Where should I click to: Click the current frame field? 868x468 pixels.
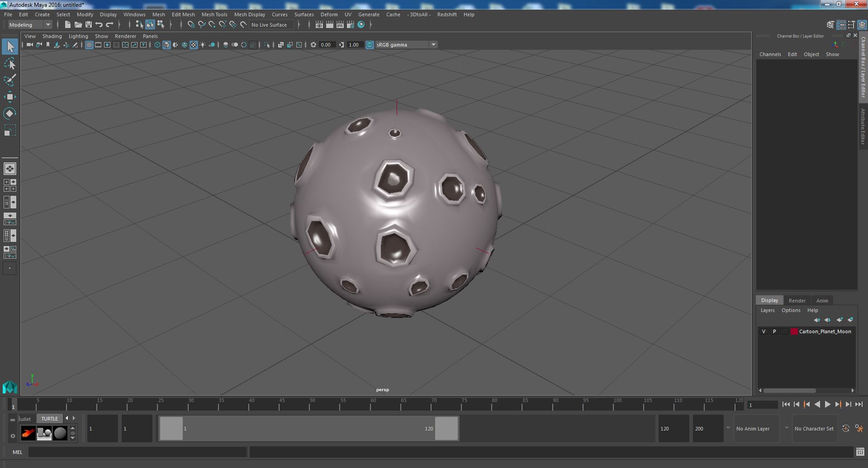click(762, 405)
